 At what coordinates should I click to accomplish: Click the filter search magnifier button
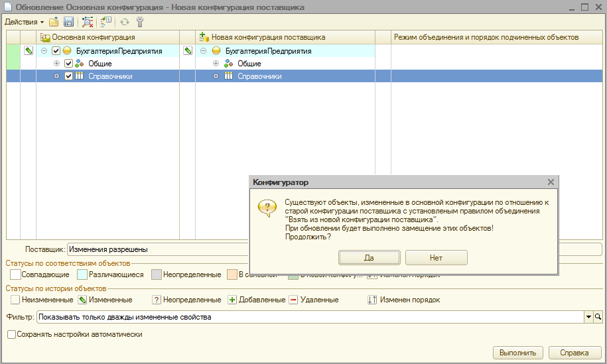click(x=598, y=317)
